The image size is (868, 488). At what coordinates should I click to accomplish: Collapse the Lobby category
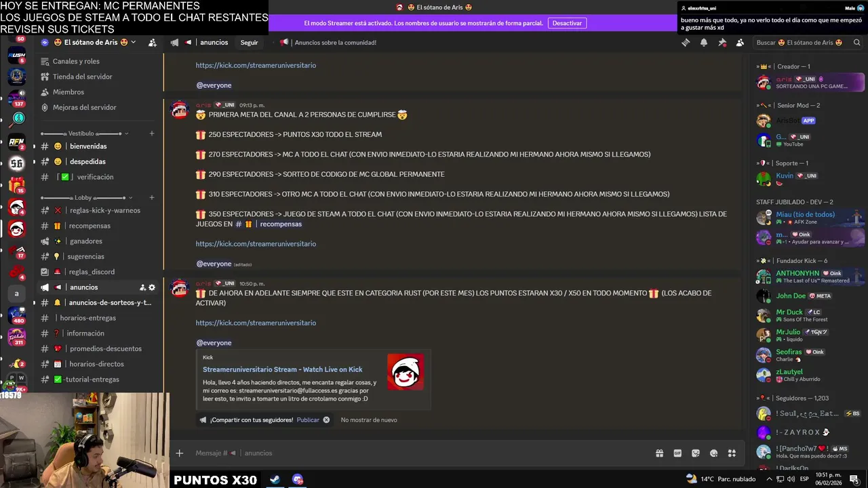[85, 198]
